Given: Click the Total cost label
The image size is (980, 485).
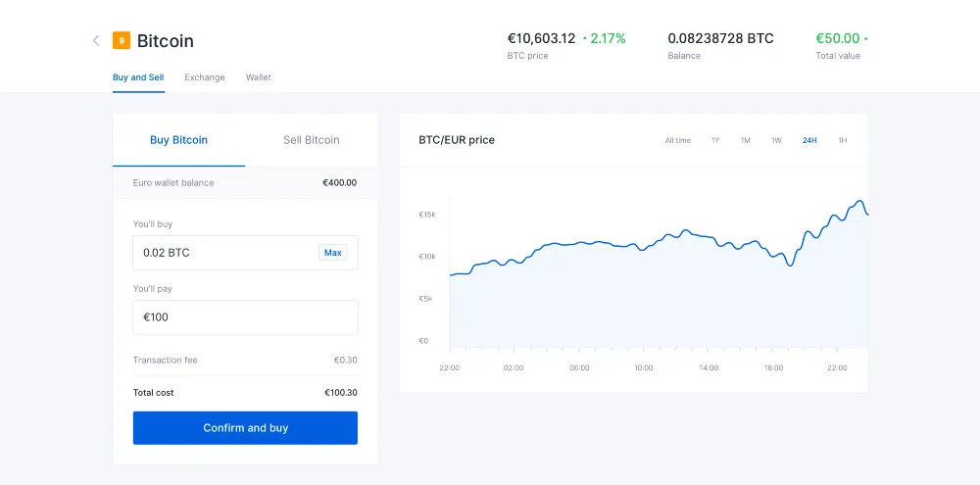Looking at the screenshot, I should [x=153, y=393].
